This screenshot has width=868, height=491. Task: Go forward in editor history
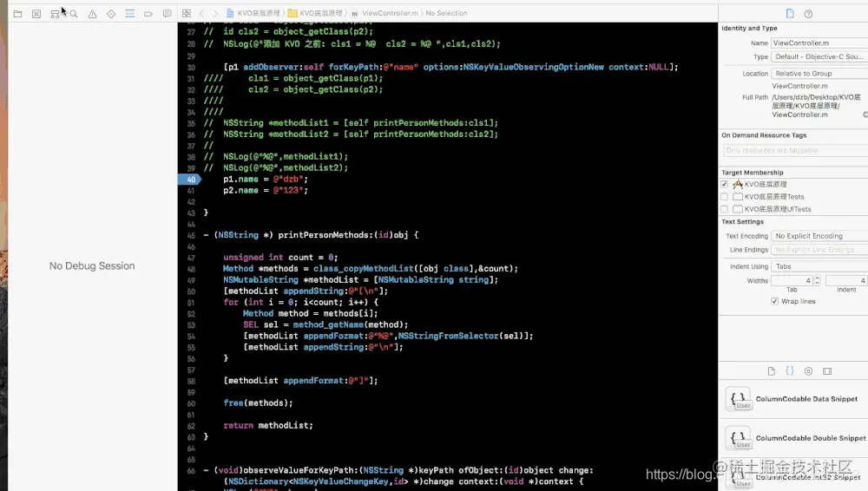coord(215,13)
